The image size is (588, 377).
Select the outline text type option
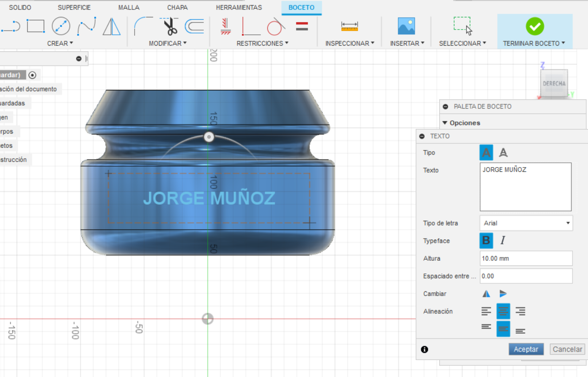503,152
